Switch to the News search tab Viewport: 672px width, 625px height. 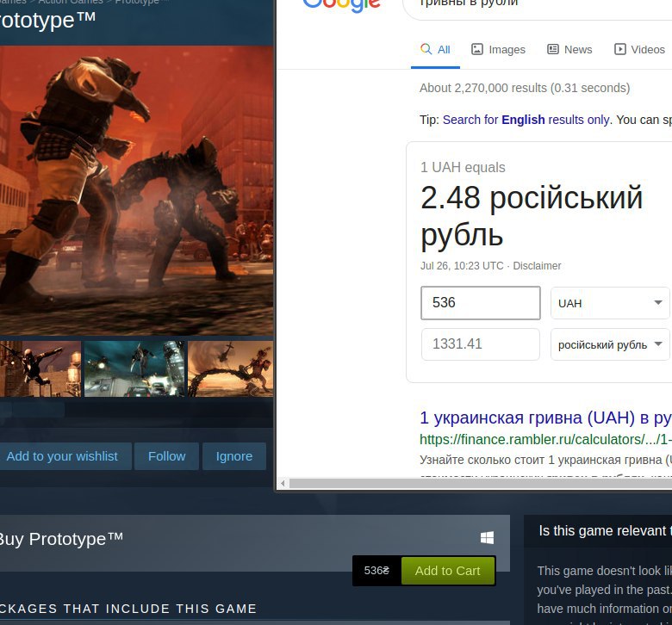569,50
